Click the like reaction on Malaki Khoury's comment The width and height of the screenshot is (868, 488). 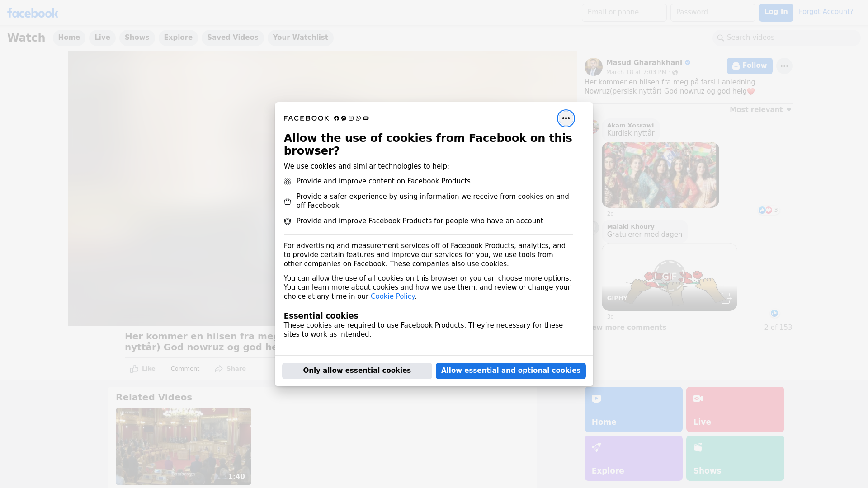point(774,313)
